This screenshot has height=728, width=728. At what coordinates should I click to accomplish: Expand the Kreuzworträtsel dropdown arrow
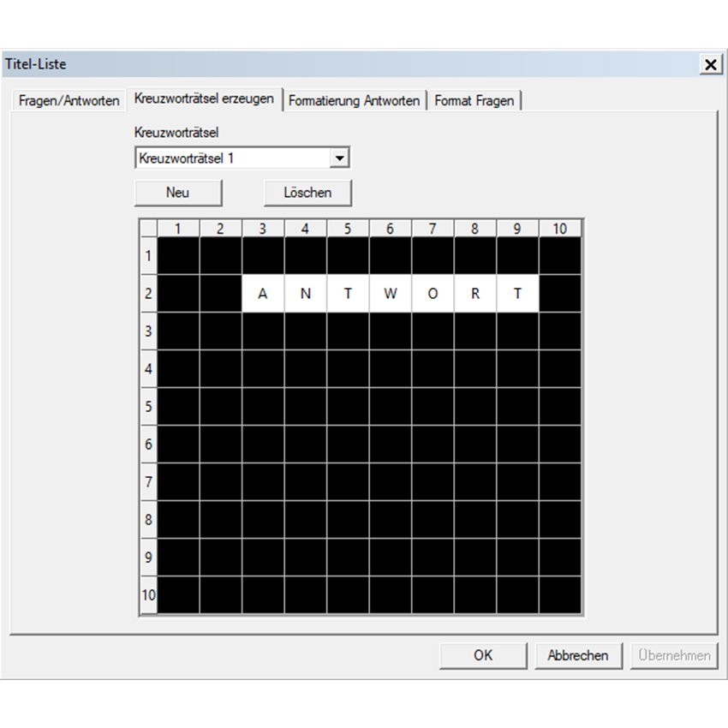[x=340, y=158]
